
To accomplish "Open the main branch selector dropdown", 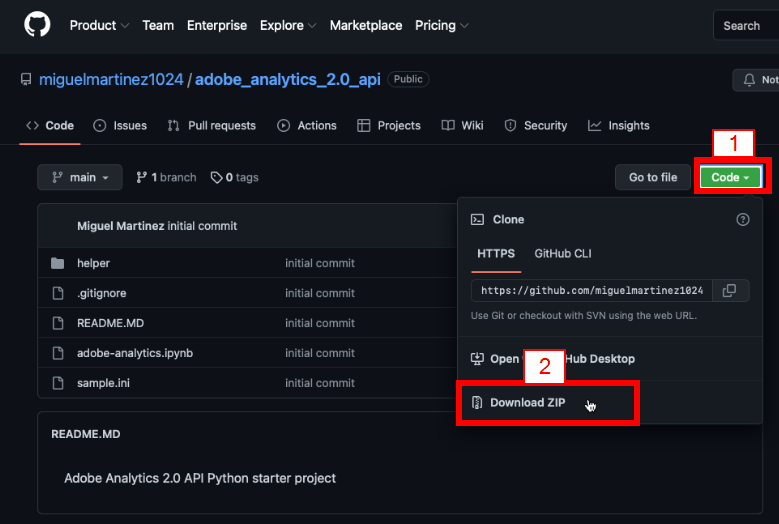I will point(80,177).
